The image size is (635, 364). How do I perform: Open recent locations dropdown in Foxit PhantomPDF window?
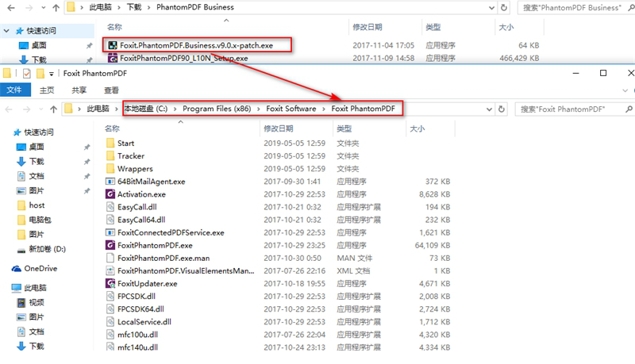coord(41,109)
